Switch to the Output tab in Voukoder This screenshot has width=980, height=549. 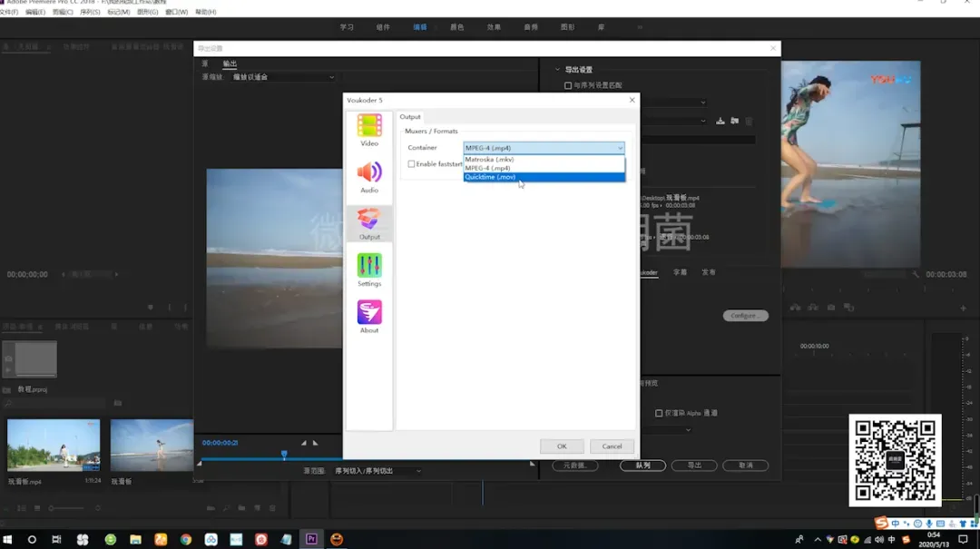(x=410, y=117)
